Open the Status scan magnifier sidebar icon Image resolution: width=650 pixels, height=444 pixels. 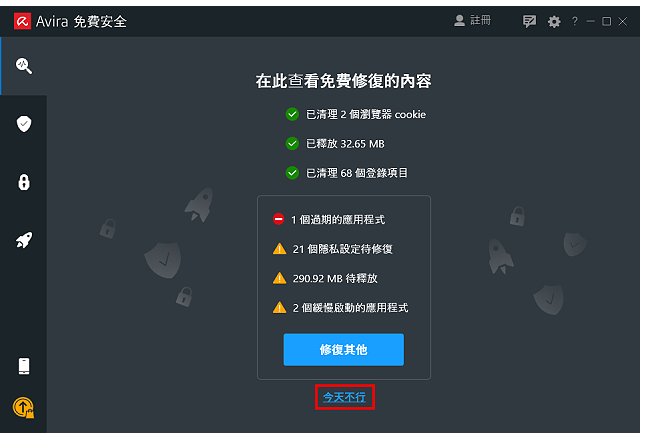(24, 66)
